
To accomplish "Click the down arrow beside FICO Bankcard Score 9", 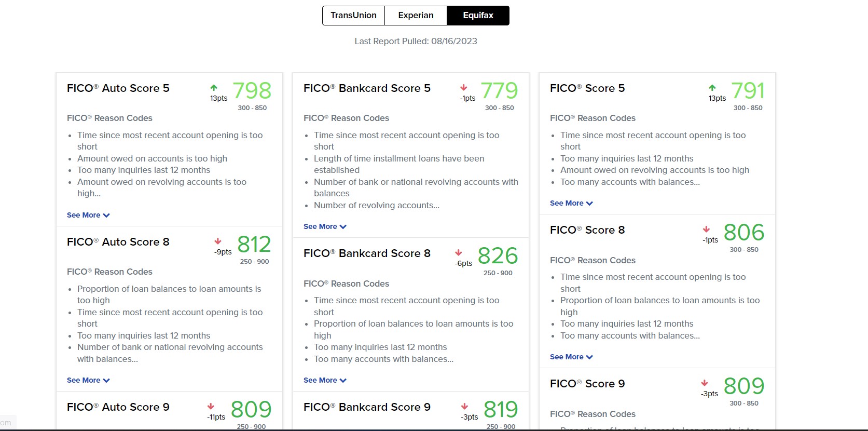I will pyautogui.click(x=464, y=407).
